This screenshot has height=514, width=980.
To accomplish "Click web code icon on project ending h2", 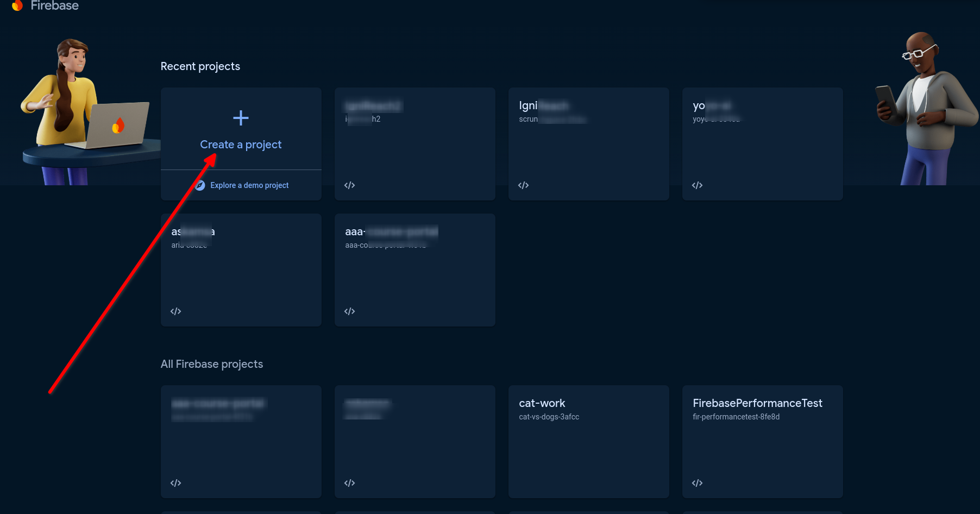I will point(349,185).
